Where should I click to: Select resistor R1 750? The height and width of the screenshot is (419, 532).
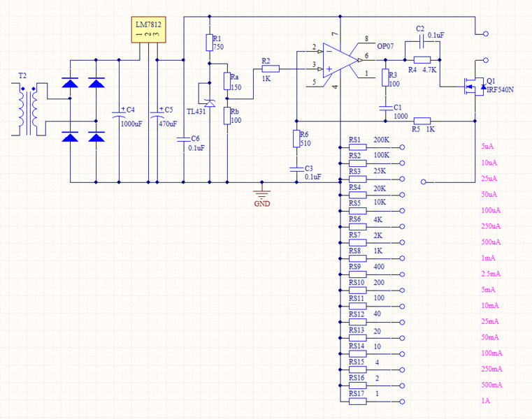pos(209,43)
